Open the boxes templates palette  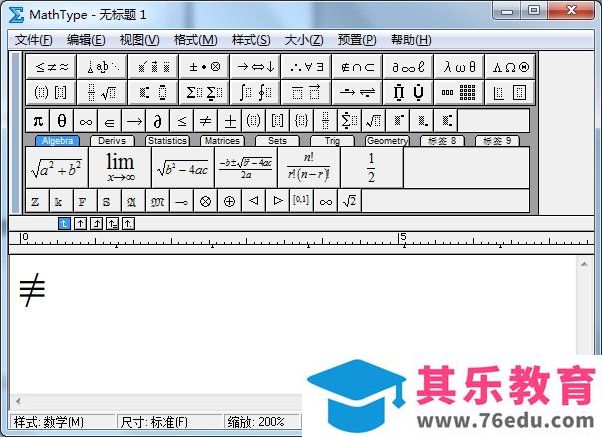pos(510,92)
